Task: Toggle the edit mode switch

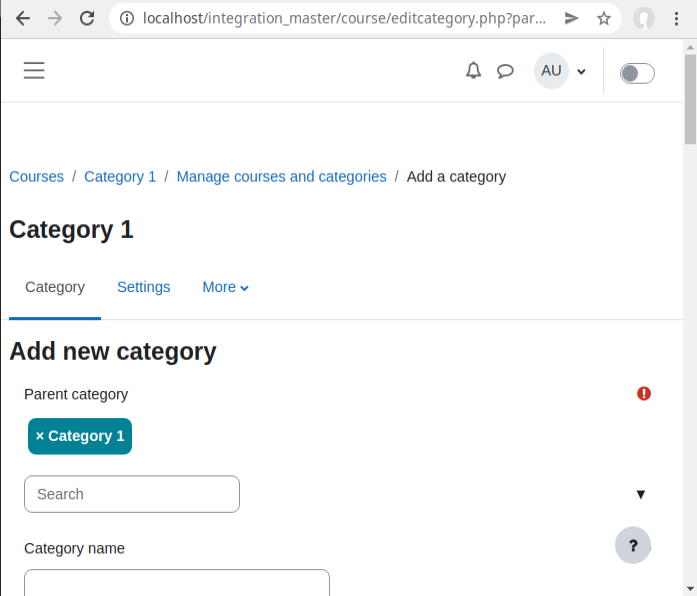Action: click(x=637, y=73)
